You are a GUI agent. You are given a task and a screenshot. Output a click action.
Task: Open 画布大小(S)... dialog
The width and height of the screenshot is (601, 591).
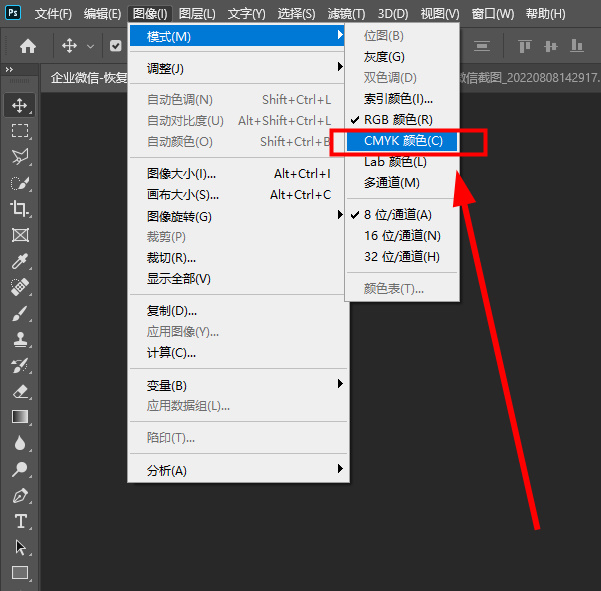[x=237, y=195]
